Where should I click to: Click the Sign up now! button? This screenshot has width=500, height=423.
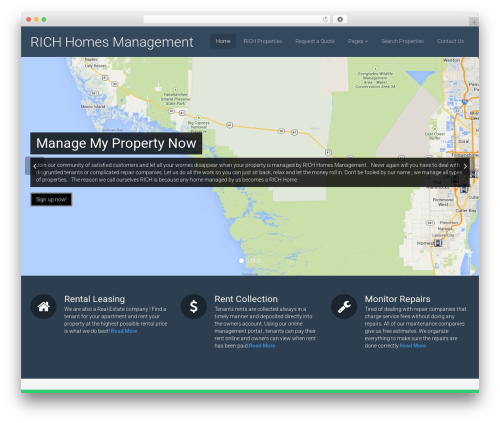click(51, 200)
